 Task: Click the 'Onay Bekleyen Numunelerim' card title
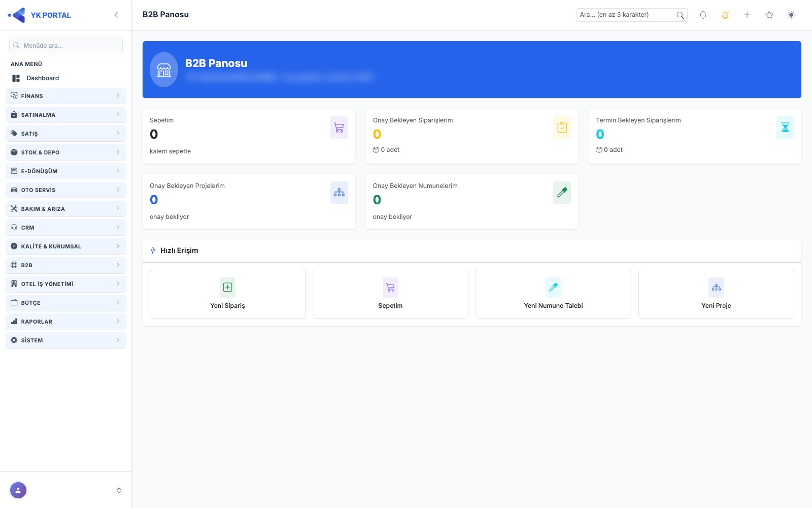tap(415, 186)
